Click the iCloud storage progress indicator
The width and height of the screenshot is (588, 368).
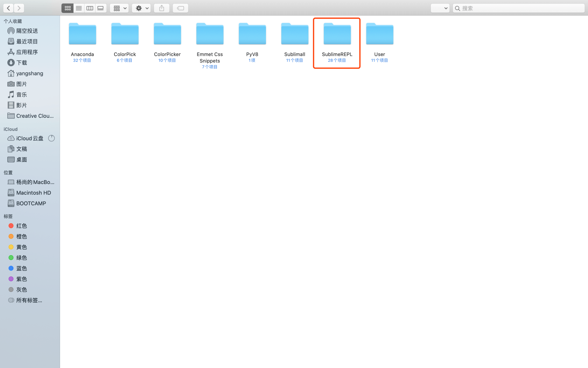51,138
